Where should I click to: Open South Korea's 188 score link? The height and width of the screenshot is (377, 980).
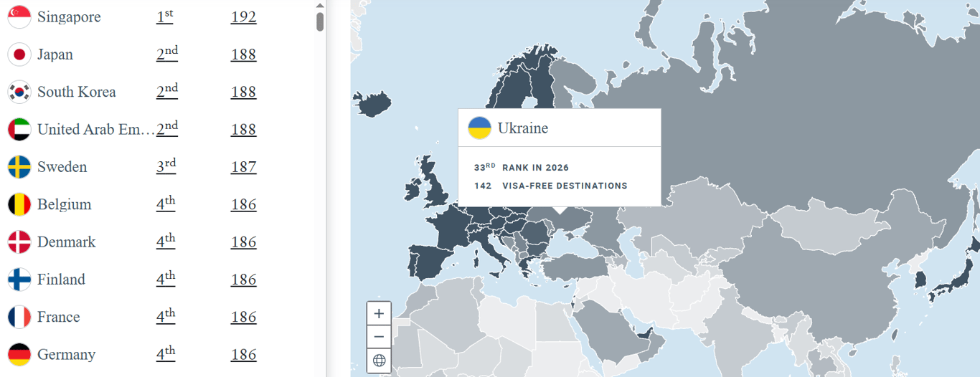tap(244, 92)
